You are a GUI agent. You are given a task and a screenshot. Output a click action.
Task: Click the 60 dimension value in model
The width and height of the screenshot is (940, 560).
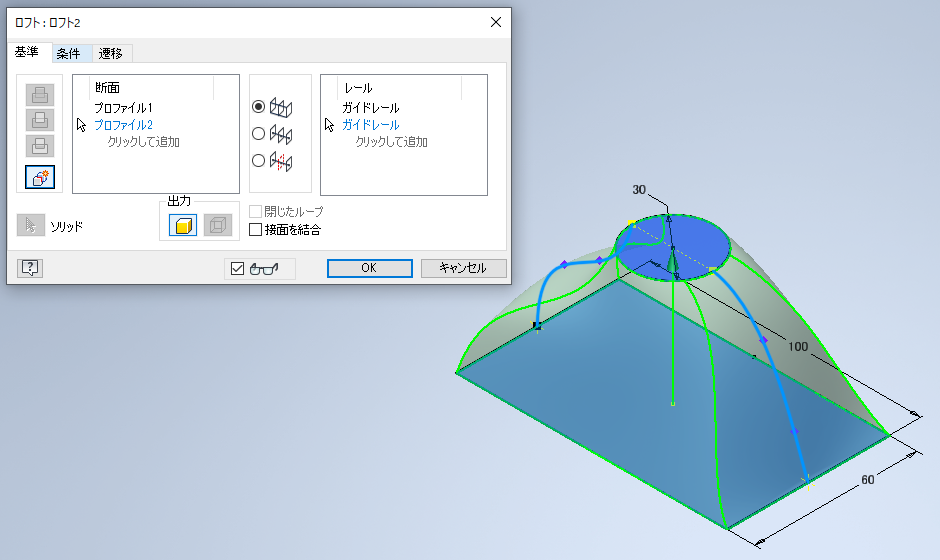[867, 480]
